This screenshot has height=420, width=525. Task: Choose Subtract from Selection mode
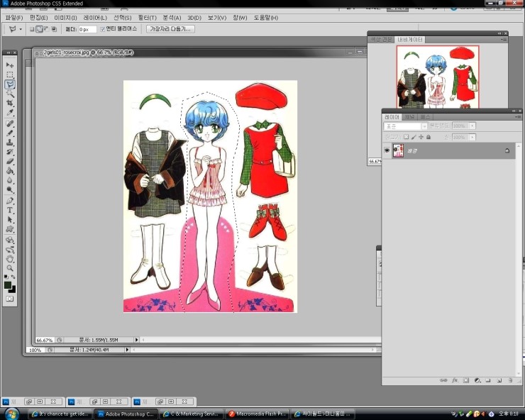(46, 29)
